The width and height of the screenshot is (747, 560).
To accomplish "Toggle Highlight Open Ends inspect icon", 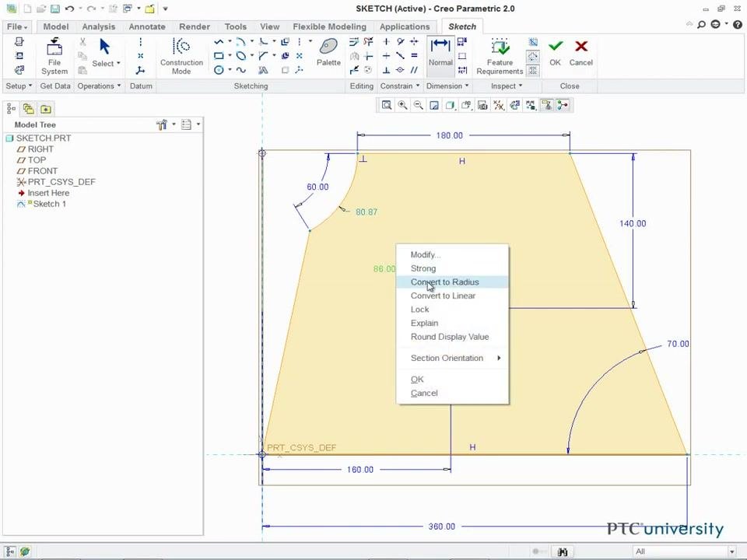I will point(532,57).
